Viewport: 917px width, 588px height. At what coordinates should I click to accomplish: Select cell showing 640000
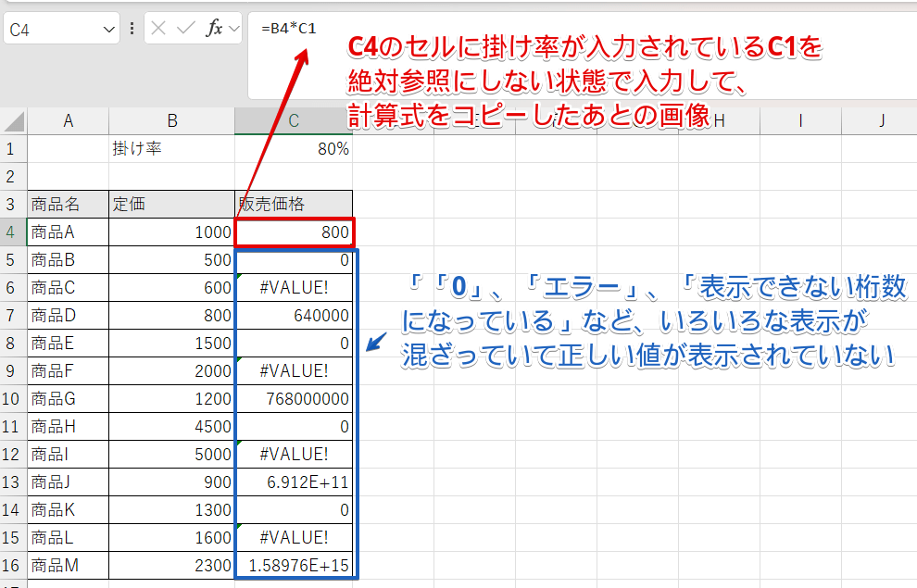tap(294, 315)
